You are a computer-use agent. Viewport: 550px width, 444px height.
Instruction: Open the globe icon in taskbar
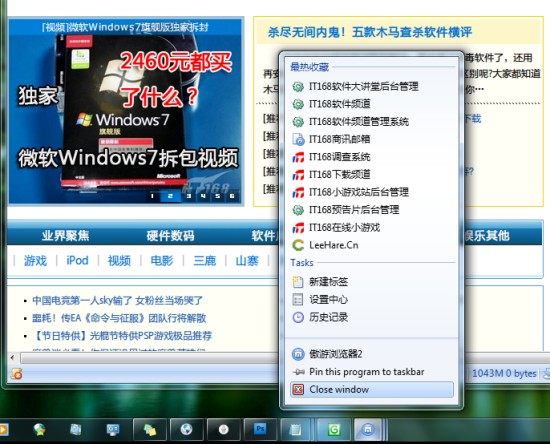point(186,429)
